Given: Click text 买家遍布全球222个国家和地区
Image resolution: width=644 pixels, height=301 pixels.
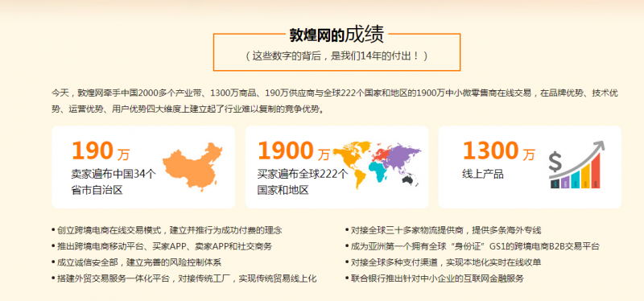Looking at the screenshot, I should 303,182.
